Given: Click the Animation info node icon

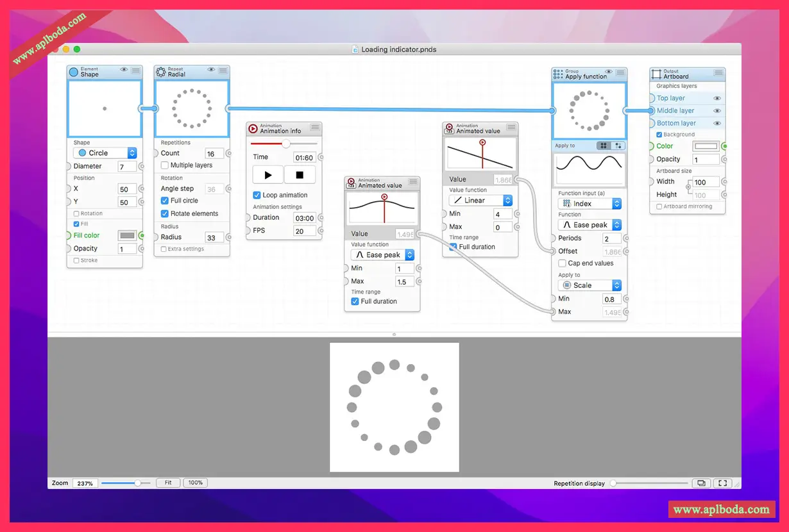Looking at the screenshot, I should 253,129.
